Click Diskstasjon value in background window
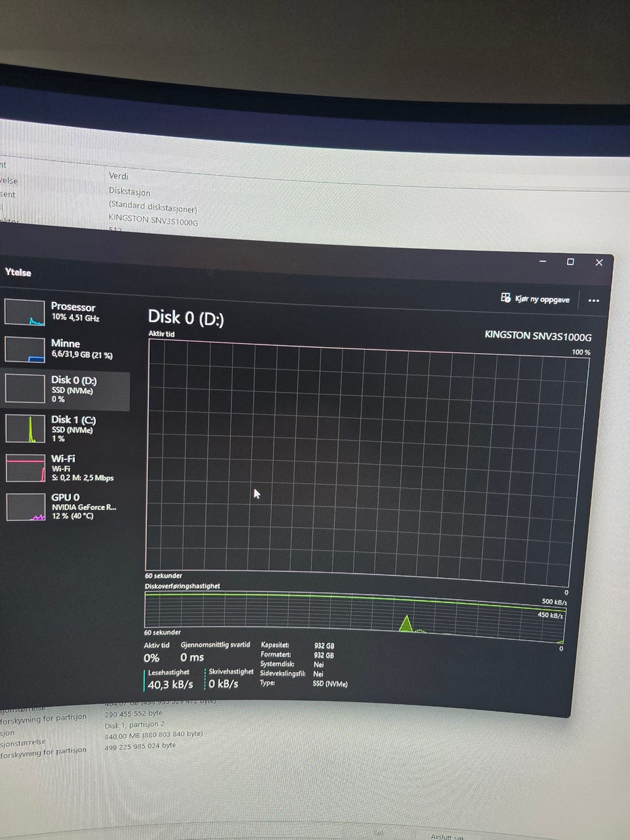 (x=129, y=192)
